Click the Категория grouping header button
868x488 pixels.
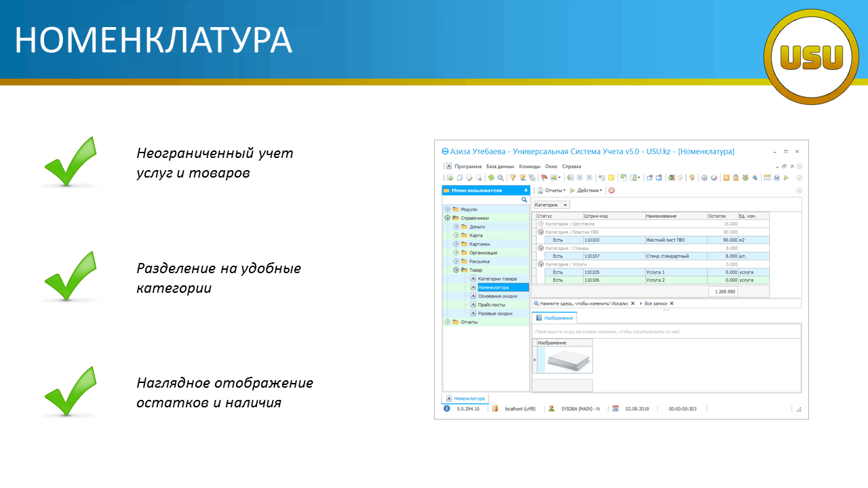(x=551, y=205)
